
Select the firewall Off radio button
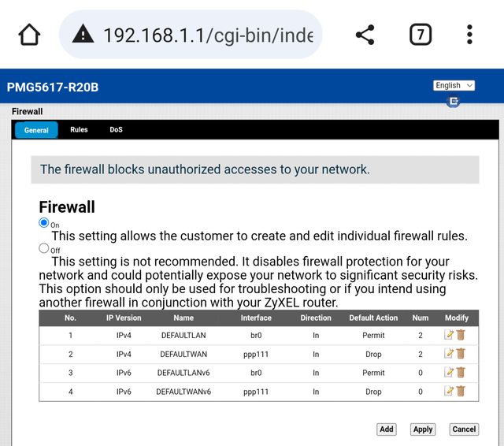[x=44, y=248]
